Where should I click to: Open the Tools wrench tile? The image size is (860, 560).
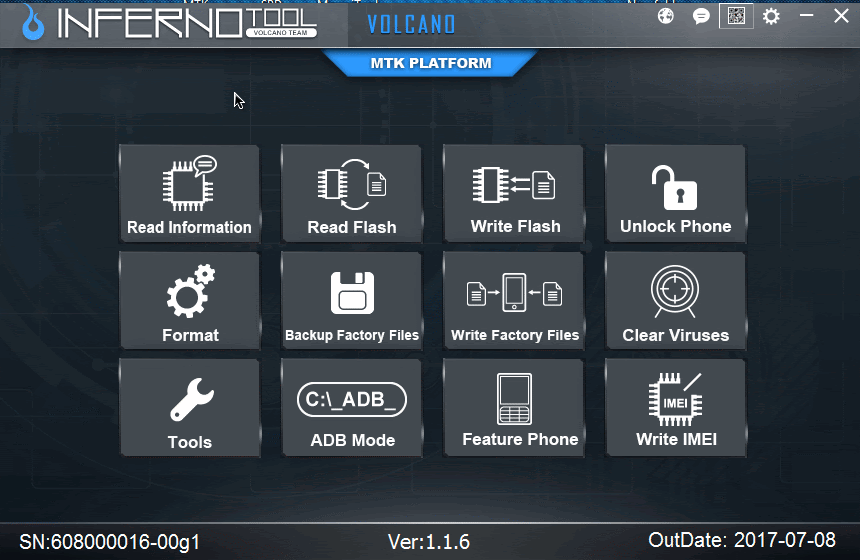[x=189, y=408]
